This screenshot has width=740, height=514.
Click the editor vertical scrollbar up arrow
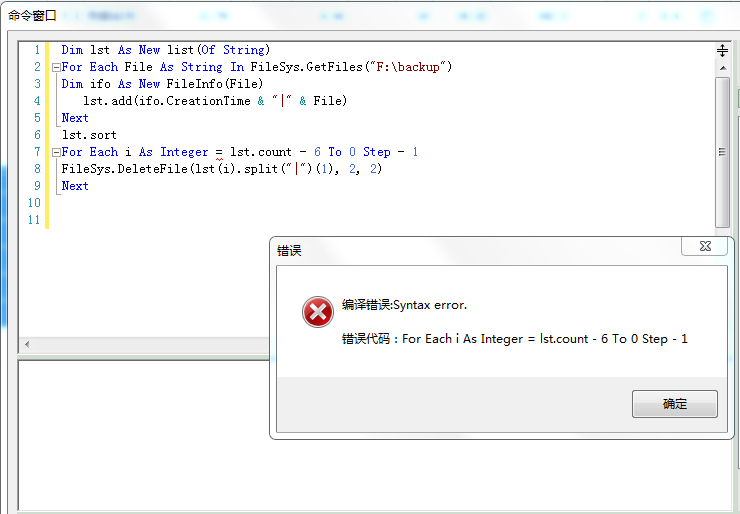pyautogui.click(x=723, y=68)
